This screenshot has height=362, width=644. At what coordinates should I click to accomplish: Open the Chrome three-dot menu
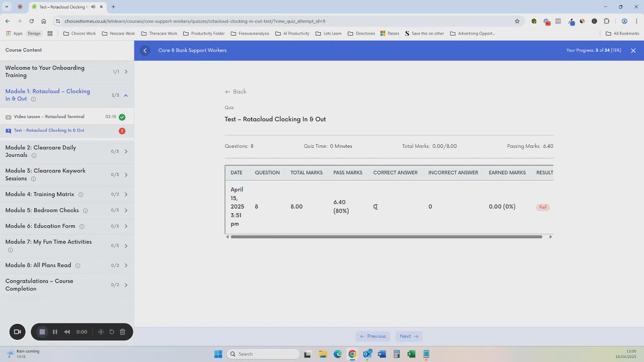(636, 21)
